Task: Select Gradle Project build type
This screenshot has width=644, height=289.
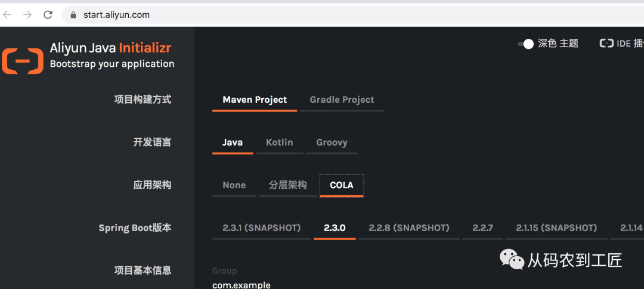Action: 342,100
